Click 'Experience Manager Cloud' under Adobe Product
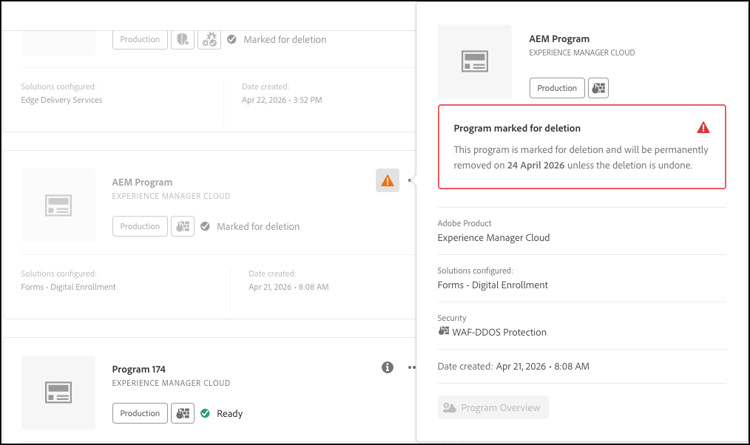 tap(494, 238)
